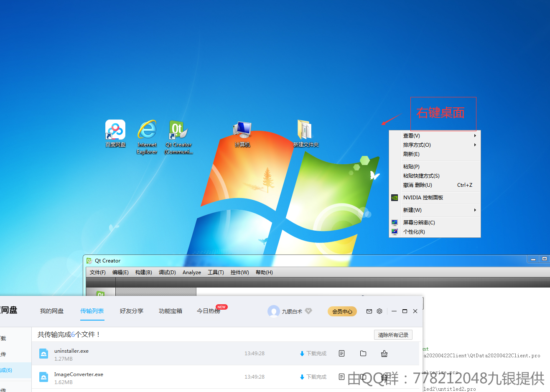Switch to 今日热榜 tab in Baidu Netdisk

[x=209, y=311]
